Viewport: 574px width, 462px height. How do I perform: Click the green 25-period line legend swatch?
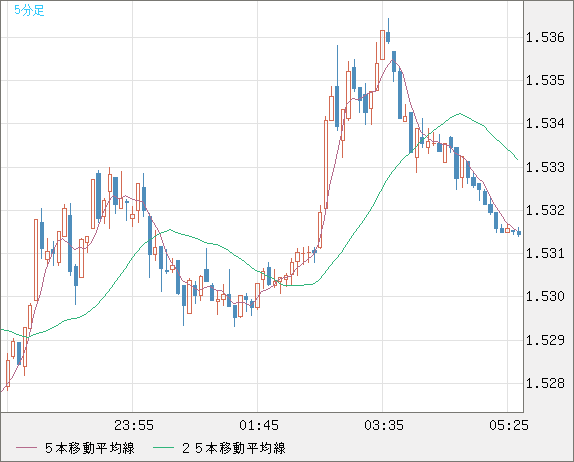pyautogui.click(x=163, y=448)
